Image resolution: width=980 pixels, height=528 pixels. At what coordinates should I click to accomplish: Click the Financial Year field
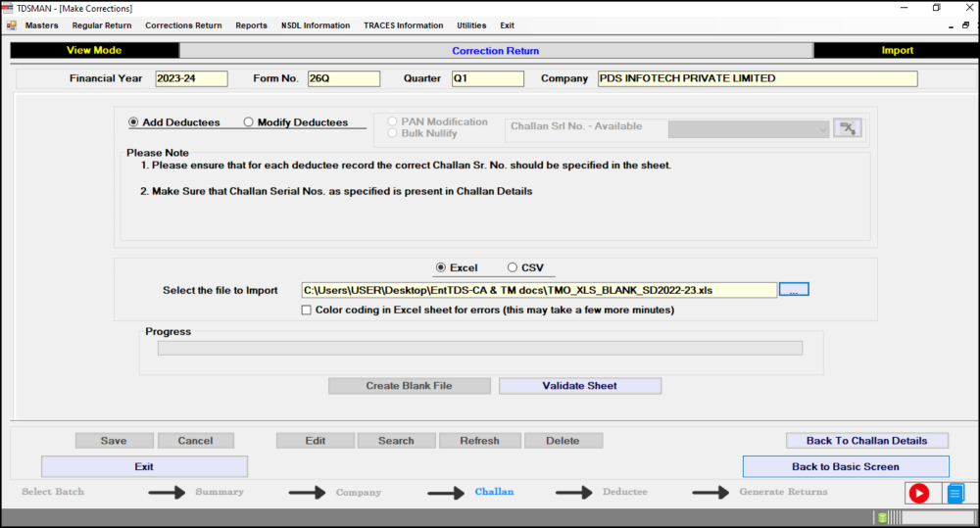tap(191, 78)
